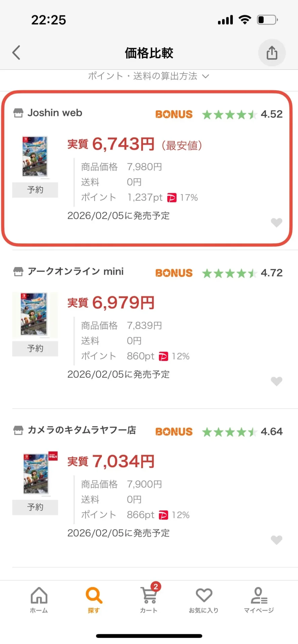Favorite the アークオンライン mini offer
This screenshot has height=644, width=298.
coord(276,381)
